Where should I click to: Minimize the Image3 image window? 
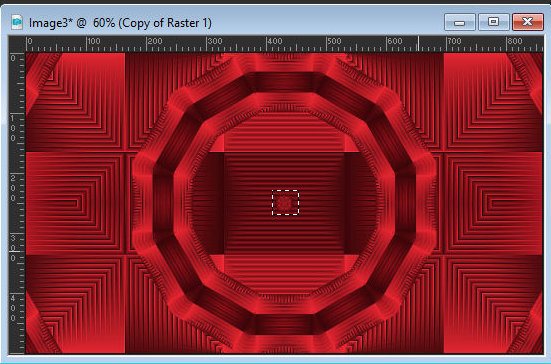[x=460, y=22]
